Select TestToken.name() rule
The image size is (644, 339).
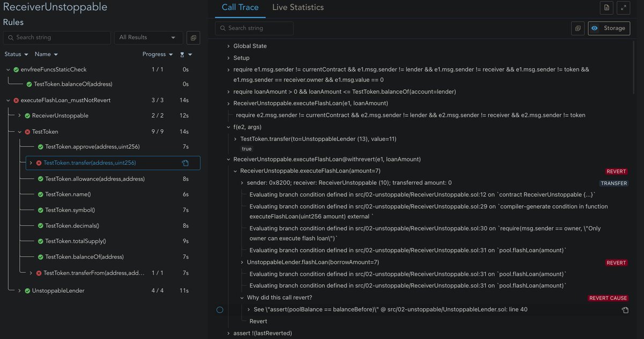(x=68, y=194)
